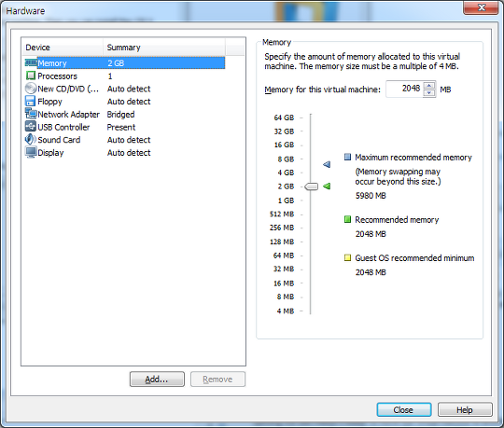This screenshot has width=504, height=428.
Task: Increase memory with the up spinner arrow
Action: [429, 85]
